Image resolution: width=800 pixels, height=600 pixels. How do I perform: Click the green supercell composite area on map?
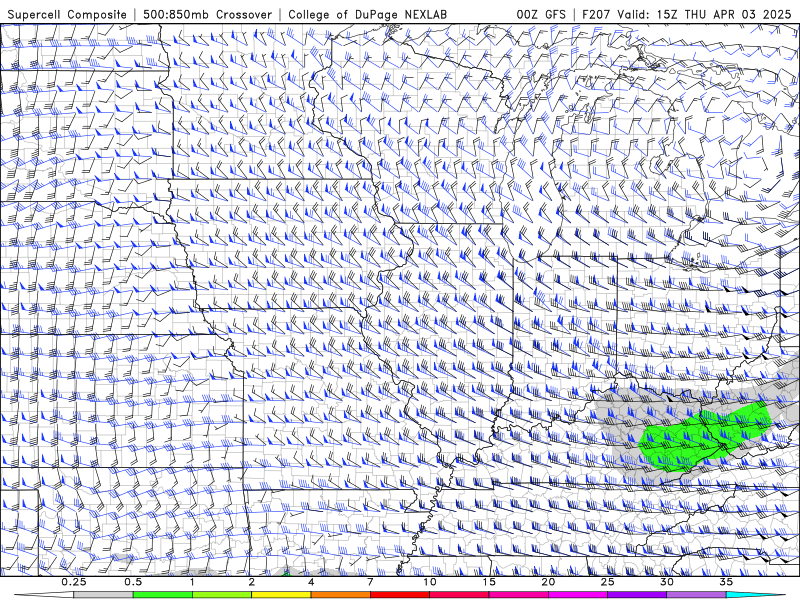coord(702,436)
